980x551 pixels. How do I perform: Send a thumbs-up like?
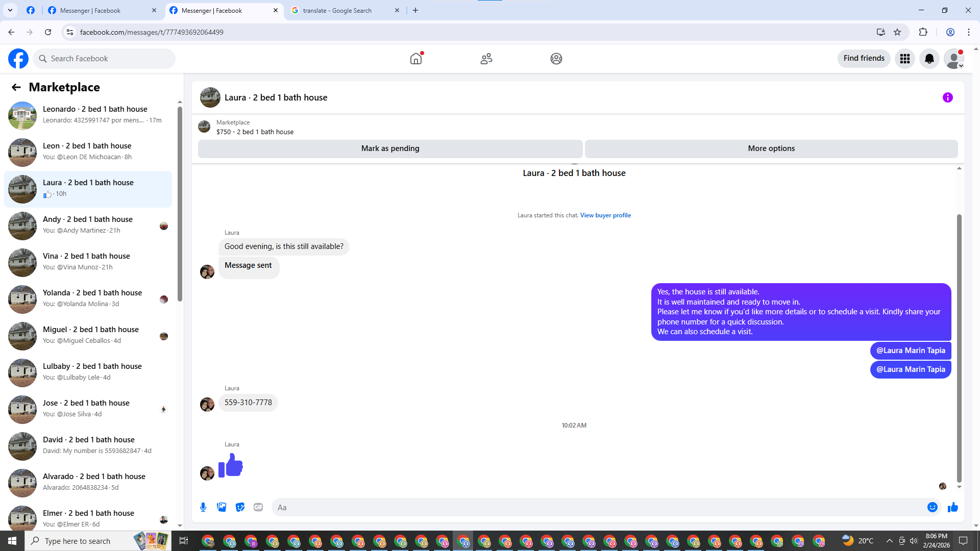952,507
